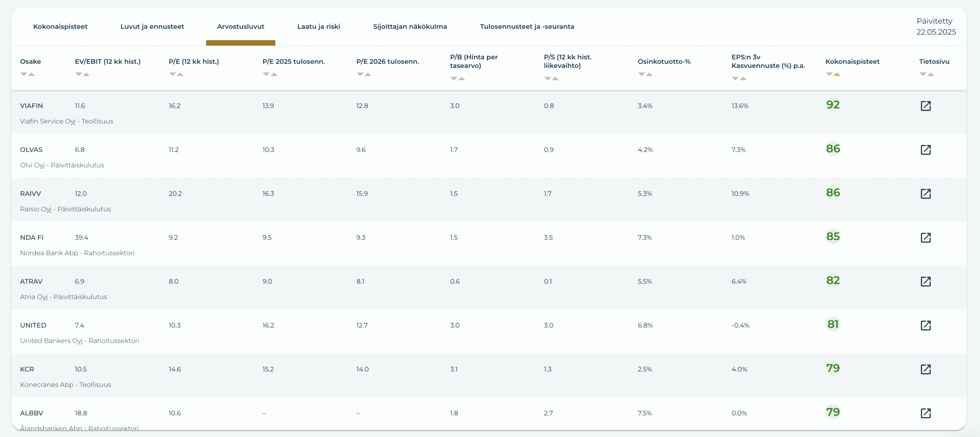Switch to Luvut ja ennusteet tab

152,26
